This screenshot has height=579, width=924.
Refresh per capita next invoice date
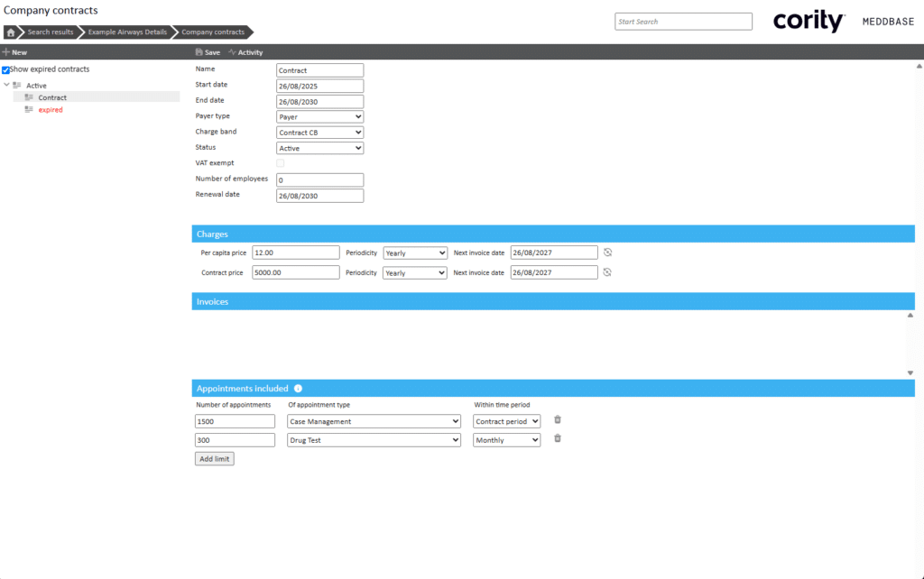pos(607,253)
